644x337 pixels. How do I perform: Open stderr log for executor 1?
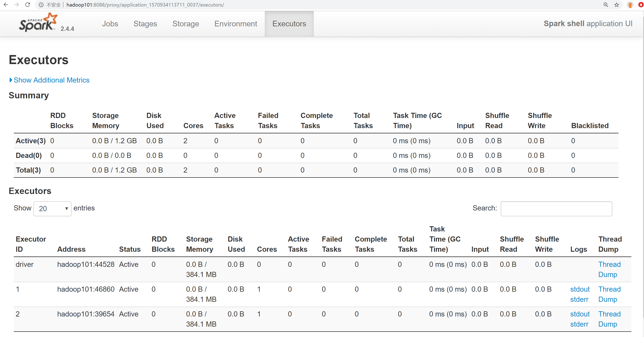(x=579, y=299)
